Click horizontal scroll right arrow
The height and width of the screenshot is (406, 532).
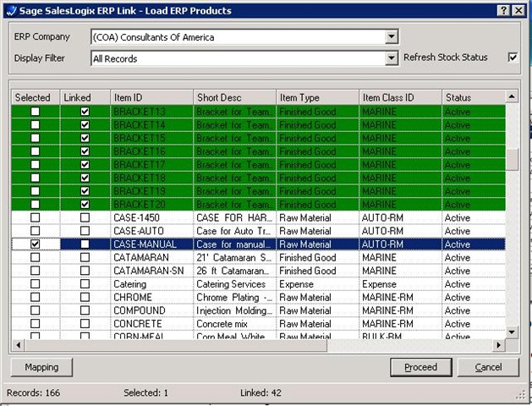tap(499, 345)
